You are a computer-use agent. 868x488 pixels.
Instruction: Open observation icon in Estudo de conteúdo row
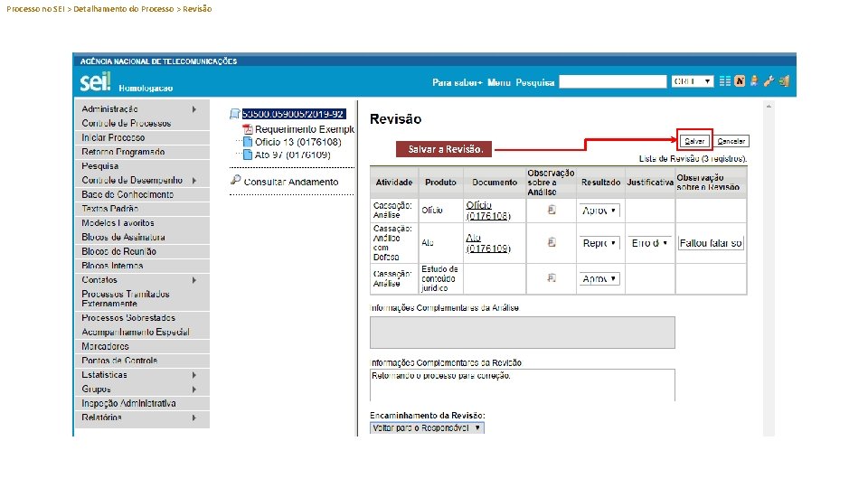[552, 277]
